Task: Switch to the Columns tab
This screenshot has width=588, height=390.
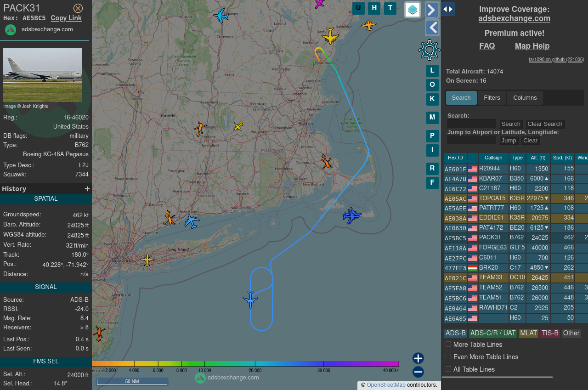Action: click(525, 98)
